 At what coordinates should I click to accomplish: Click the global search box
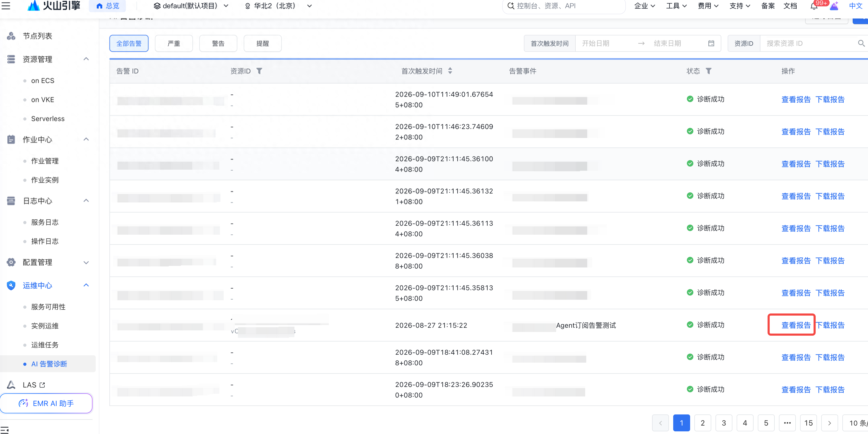[564, 6]
